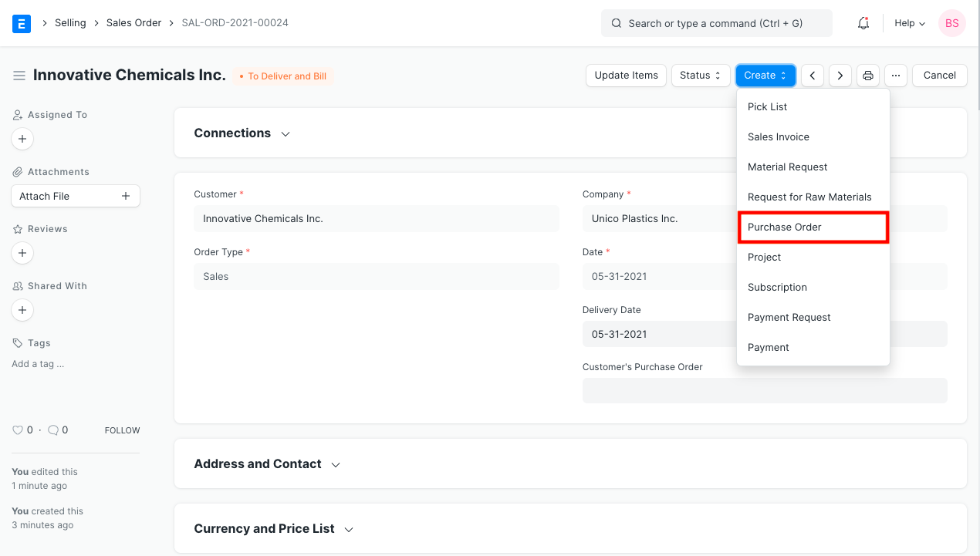Navigate to Selling via the breadcrumb
Image resolution: width=980 pixels, height=556 pixels.
click(x=69, y=22)
